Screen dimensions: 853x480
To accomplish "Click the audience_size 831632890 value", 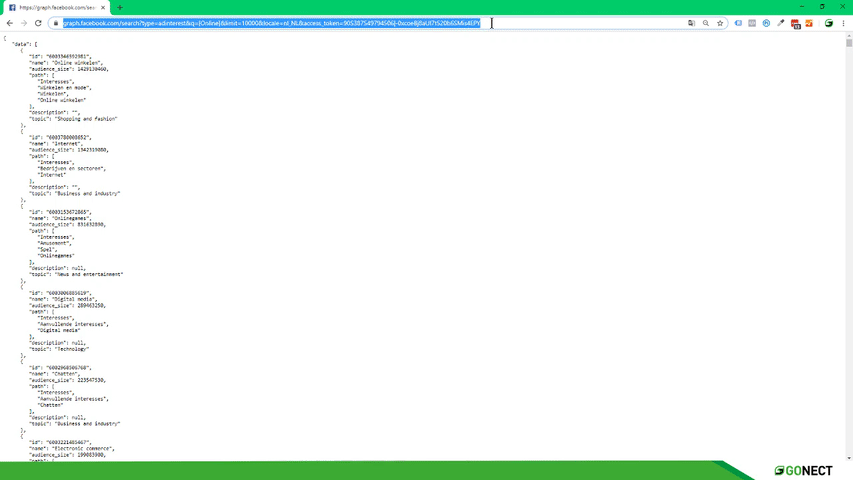I will point(91,224).
